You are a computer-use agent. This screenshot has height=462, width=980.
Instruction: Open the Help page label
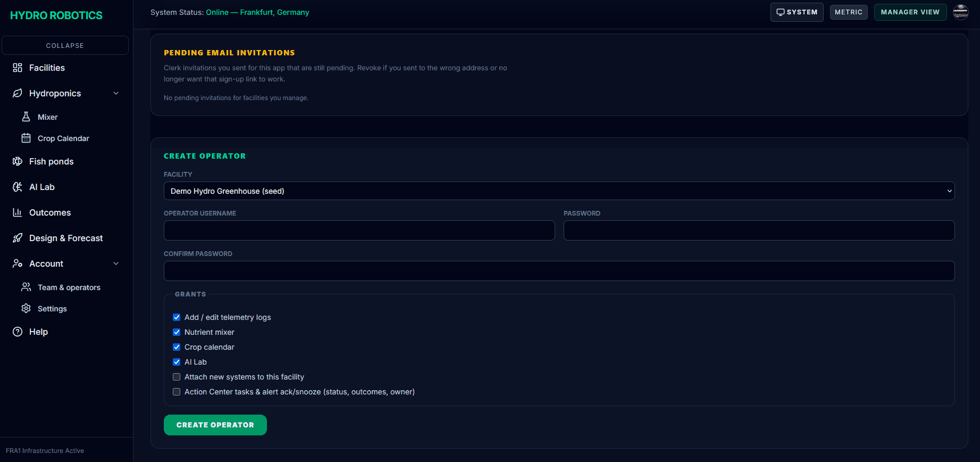(38, 332)
